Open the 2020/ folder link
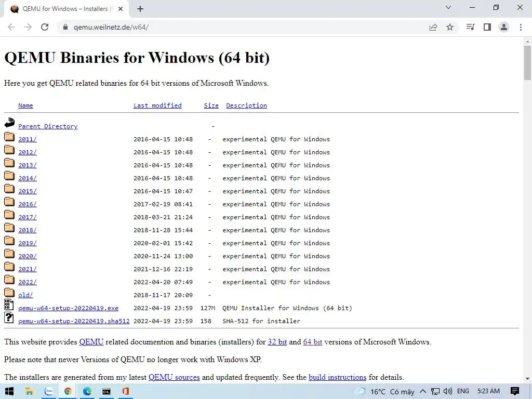Image resolution: width=532 pixels, height=399 pixels. point(28,256)
